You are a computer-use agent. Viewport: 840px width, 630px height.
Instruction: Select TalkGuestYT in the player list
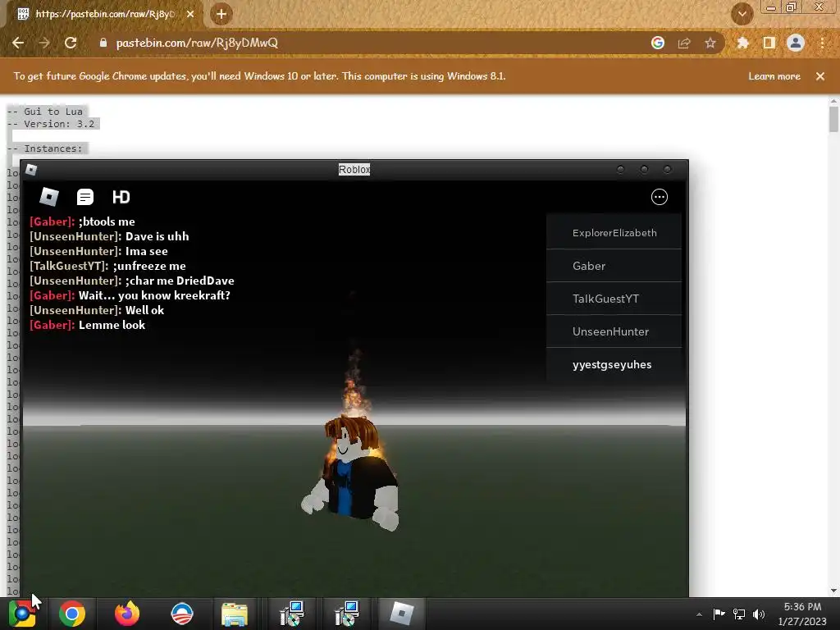[614, 299]
